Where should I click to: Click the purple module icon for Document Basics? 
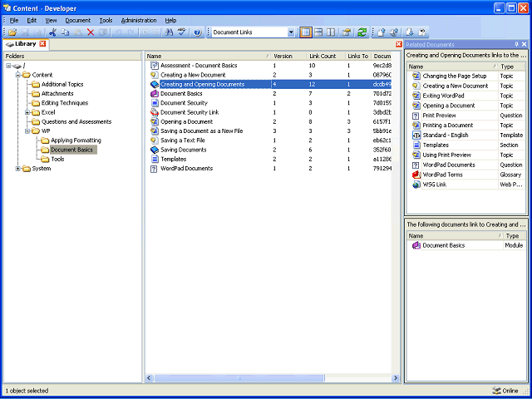155,94
